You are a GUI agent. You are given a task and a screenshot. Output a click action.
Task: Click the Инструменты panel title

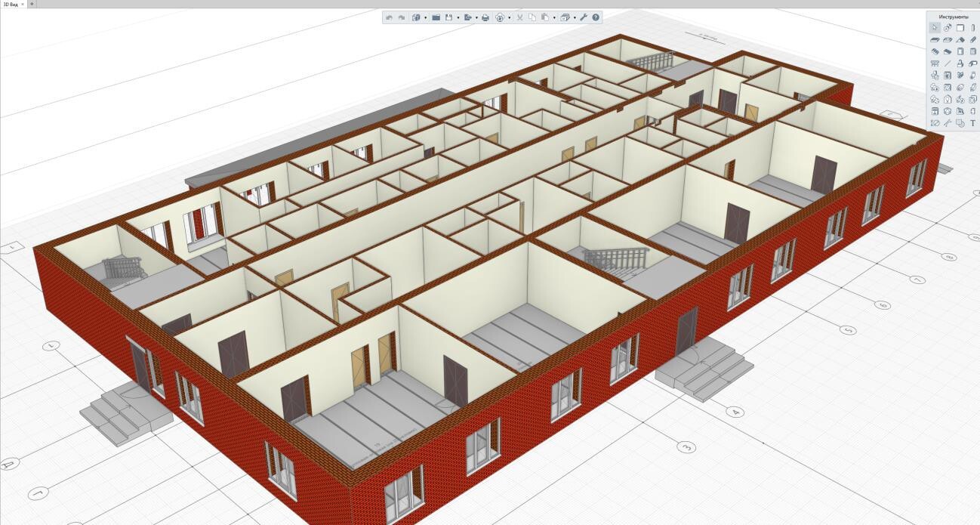(x=954, y=17)
